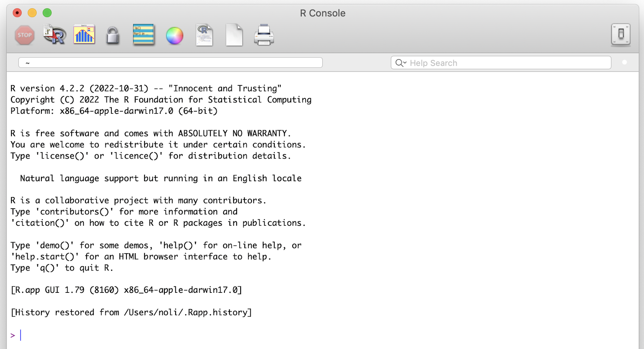644x349 pixels.
Task: Click the "Type 'demo()' for some demos" line
Action: 156,245
